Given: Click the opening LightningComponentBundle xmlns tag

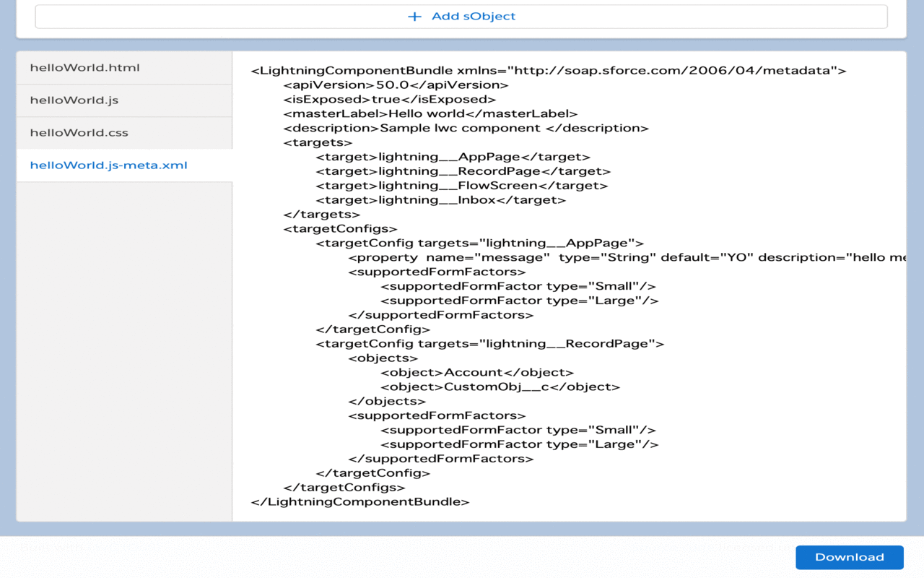Looking at the screenshot, I should point(548,71).
